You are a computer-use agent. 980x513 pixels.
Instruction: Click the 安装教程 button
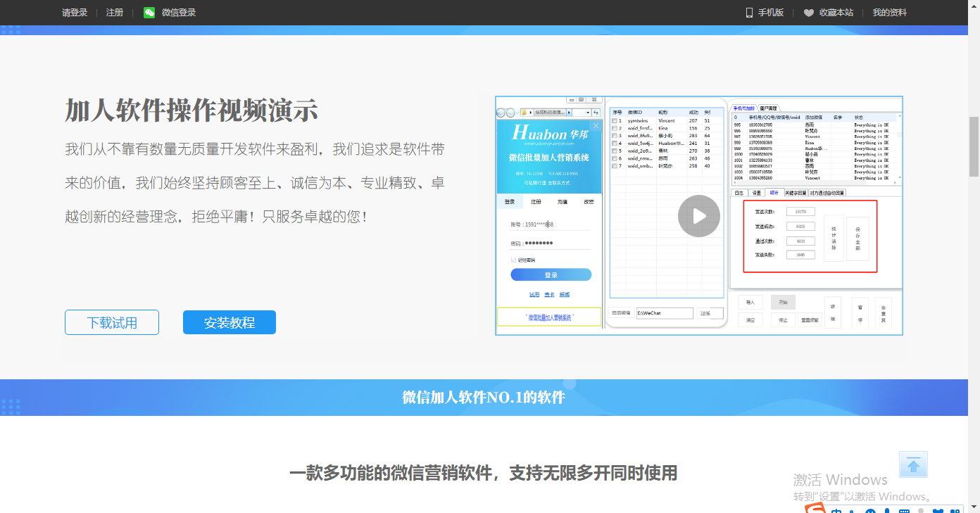(230, 323)
